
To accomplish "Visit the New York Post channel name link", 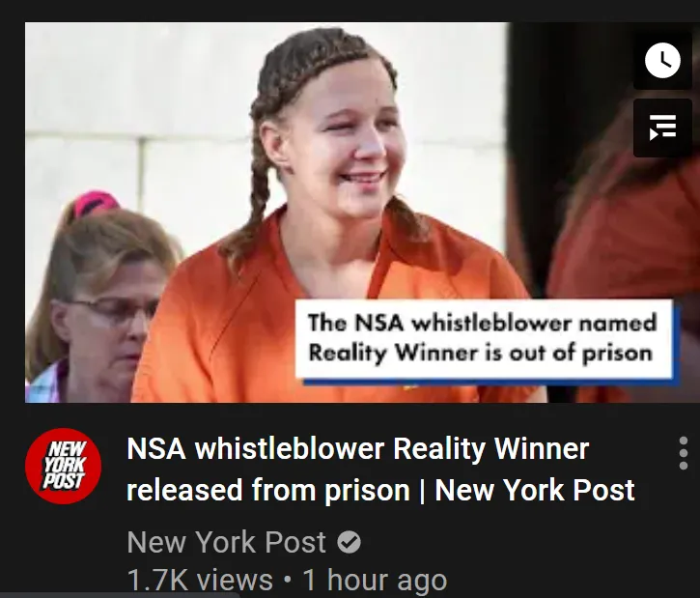I will pos(226,542).
